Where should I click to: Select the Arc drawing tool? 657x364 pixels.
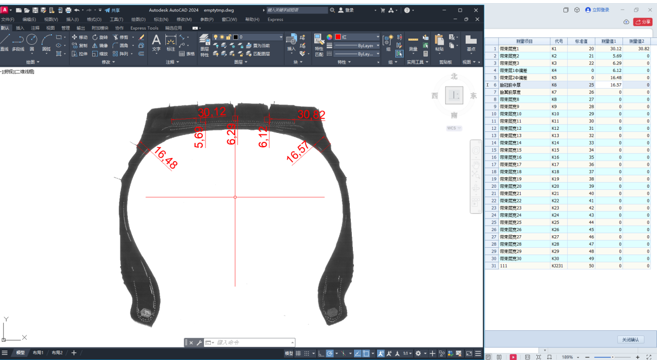46,42
